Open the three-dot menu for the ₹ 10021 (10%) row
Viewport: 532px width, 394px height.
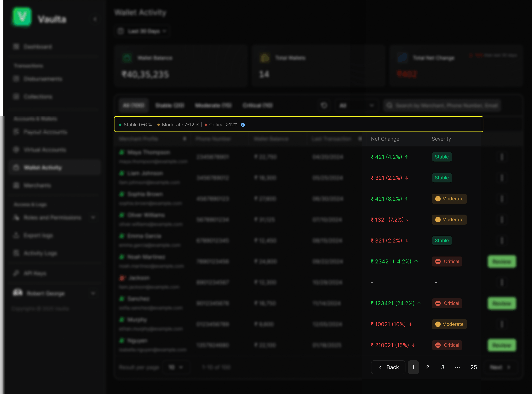(502, 324)
